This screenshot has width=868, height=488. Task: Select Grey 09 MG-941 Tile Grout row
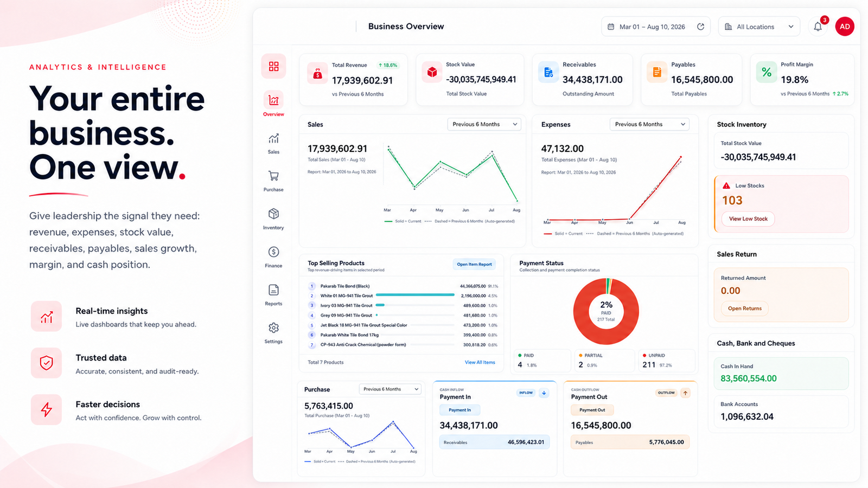403,315
